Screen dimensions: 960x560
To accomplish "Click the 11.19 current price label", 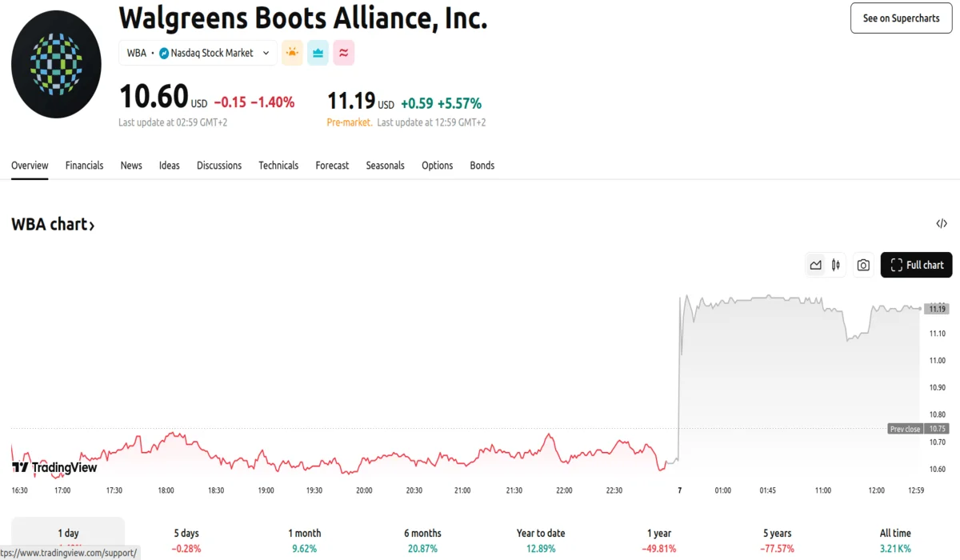I will pyautogui.click(x=937, y=309).
